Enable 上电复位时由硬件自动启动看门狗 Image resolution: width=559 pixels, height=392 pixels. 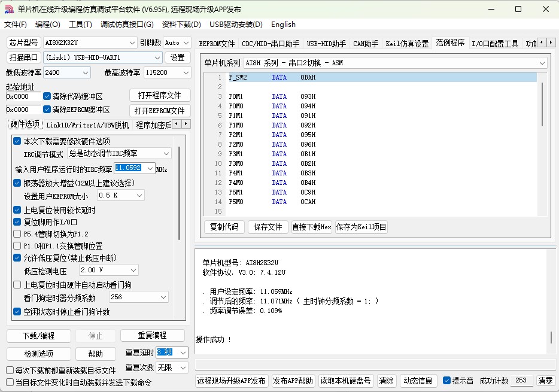tap(17, 285)
